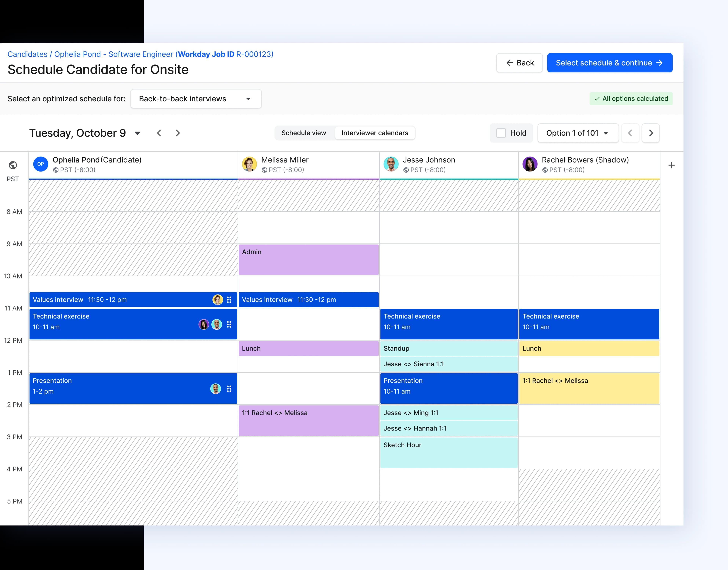Grab the drag handle on Values interview event

point(229,300)
